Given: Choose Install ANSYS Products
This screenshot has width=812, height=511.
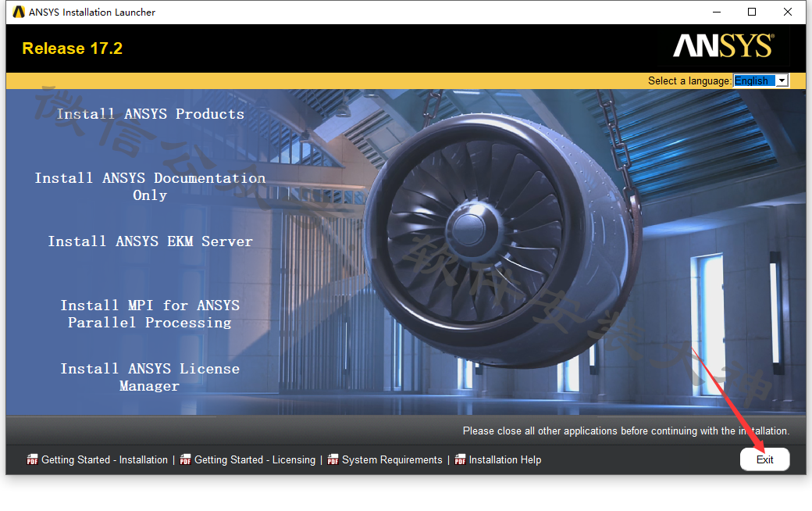Looking at the screenshot, I should [x=150, y=114].
